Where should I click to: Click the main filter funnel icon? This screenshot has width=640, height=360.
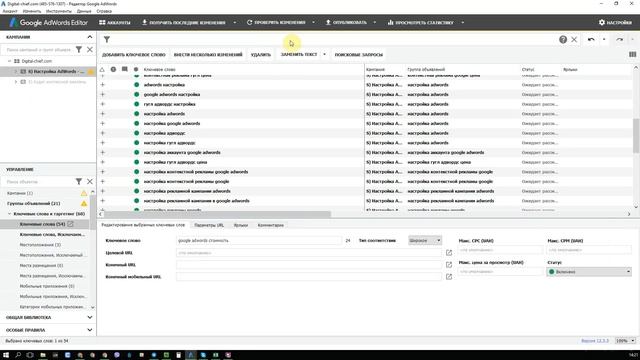tap(107, 40)
